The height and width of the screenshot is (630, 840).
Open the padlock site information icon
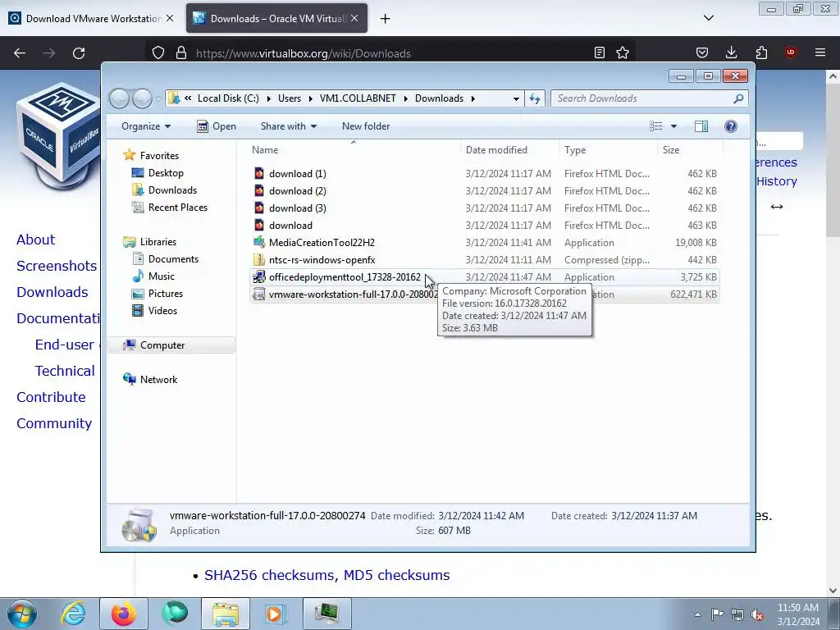(181, 53)
